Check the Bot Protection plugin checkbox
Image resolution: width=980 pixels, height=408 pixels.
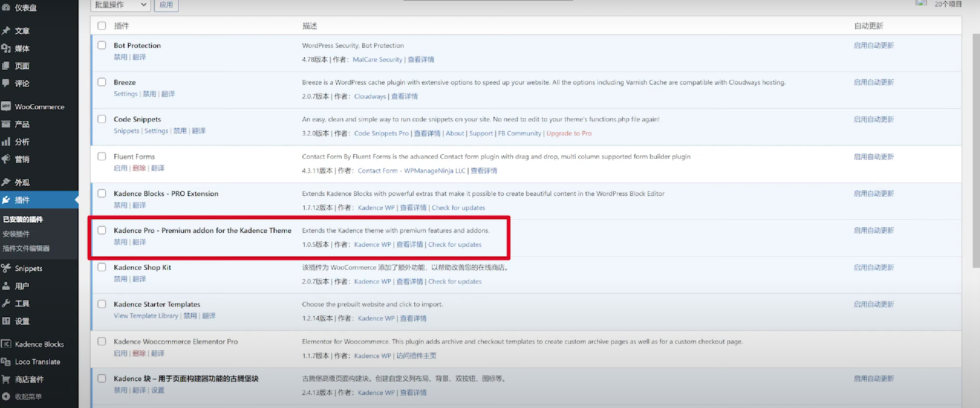(102, 45)
